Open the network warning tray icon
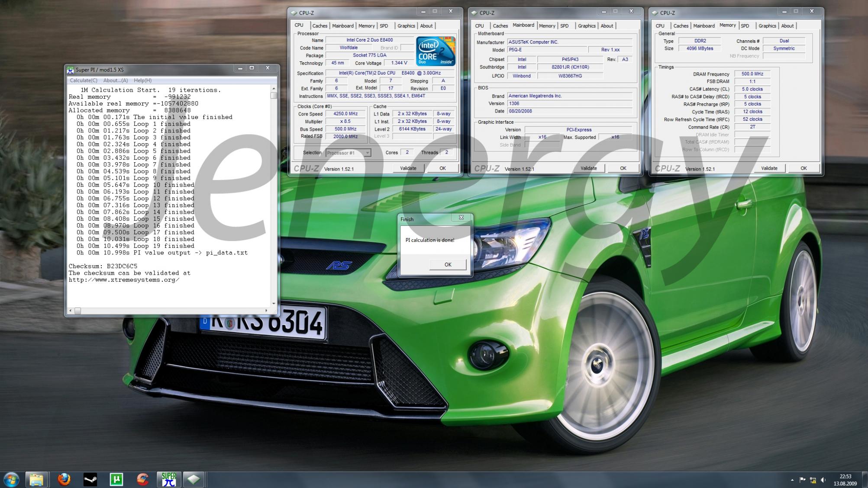868x488 pixels. coord(813,480)
